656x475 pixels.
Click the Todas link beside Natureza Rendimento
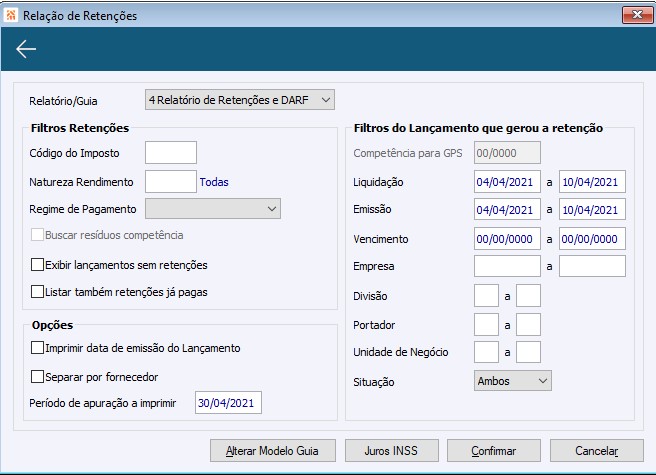[214, 182]
